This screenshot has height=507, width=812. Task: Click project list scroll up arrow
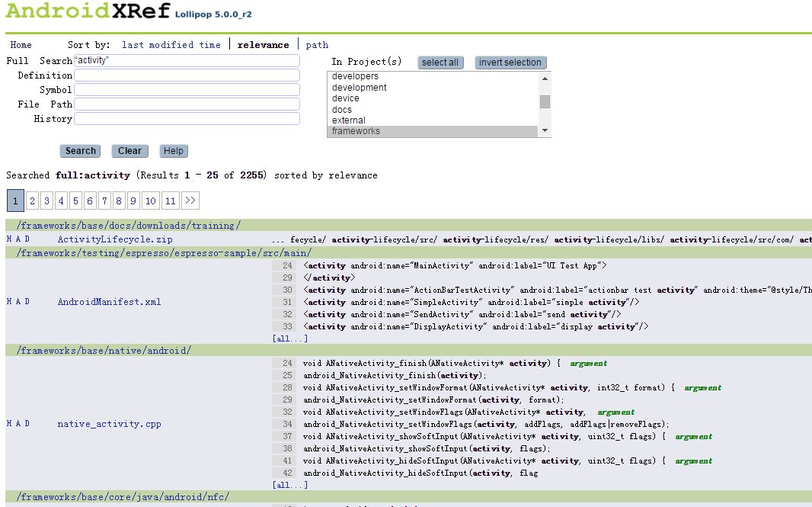pos(545,79)
